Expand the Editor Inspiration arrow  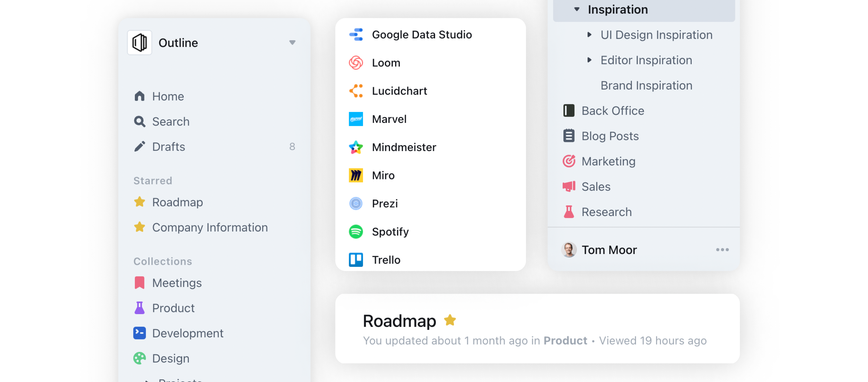tap(589, 60)
